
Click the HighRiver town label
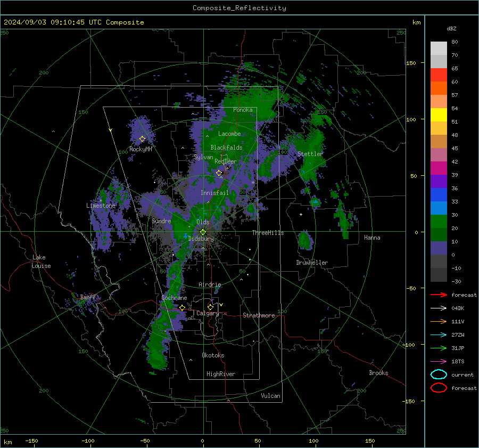tap(221, 374)
